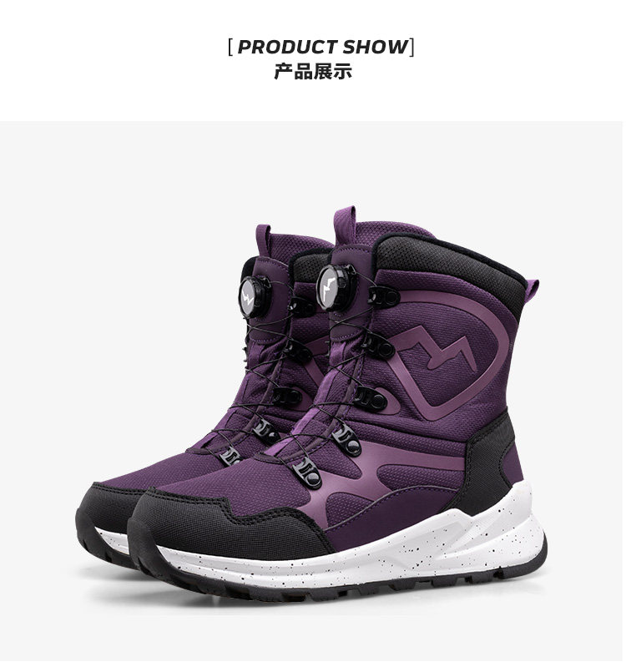Click the black padded collar of the front boot

point(450,264)
